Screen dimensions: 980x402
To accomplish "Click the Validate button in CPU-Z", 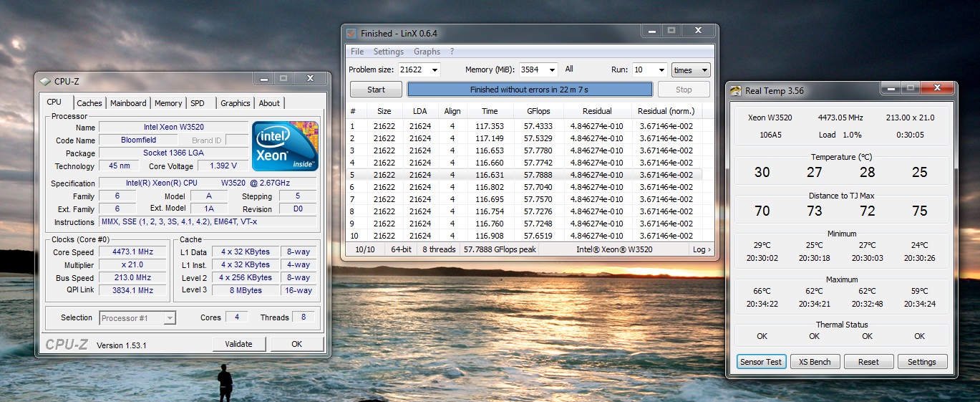I will pyautogui.click(x=238, y=344).
